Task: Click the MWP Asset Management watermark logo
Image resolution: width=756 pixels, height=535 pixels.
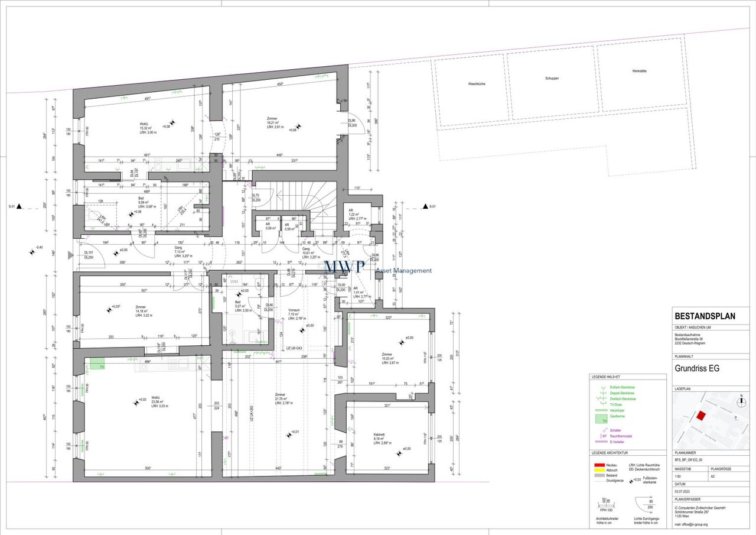Action: click(378, 269)
